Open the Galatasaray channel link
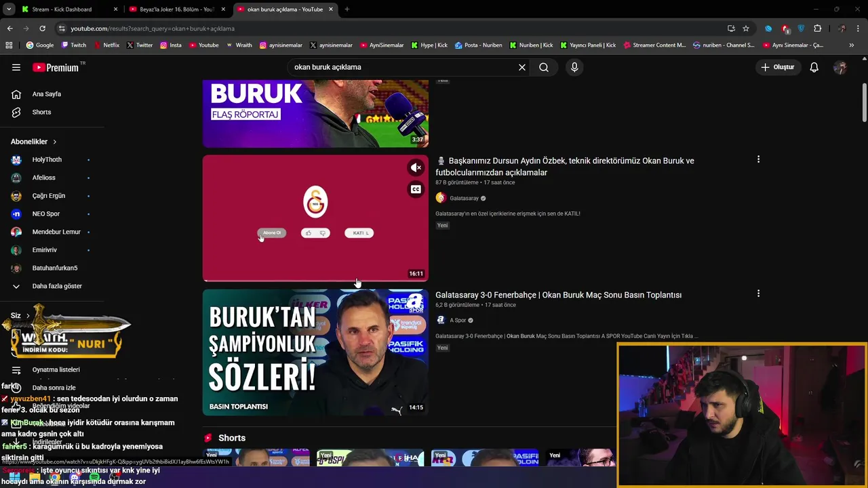The image size is (868, 488). (464, 198)
